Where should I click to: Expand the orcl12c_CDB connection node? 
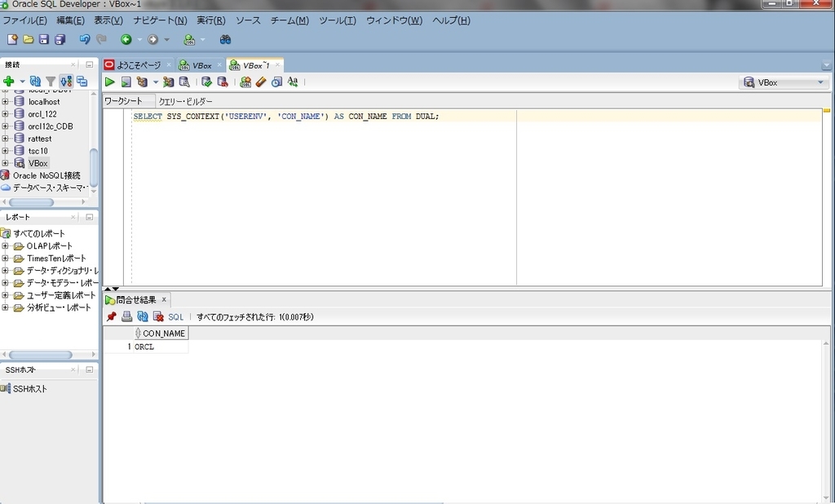click(x=5, y=126)
